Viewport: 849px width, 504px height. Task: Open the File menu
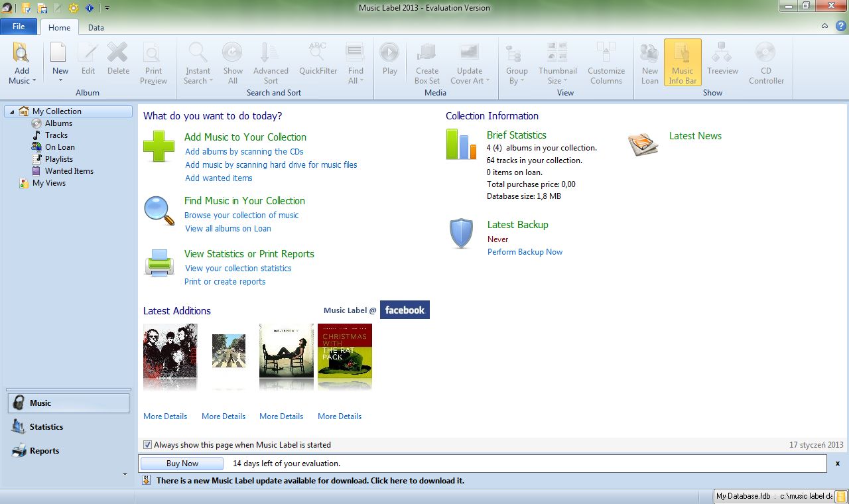[x=19, y=27]
